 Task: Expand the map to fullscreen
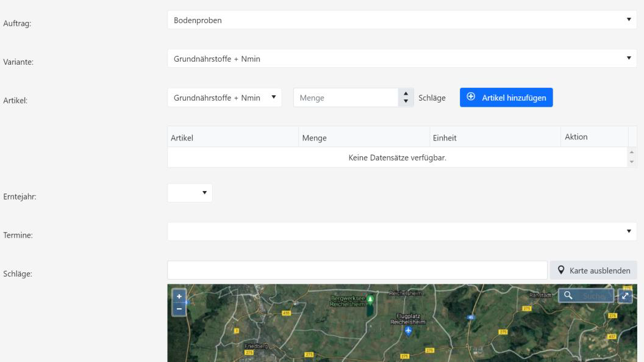(625, 295)
